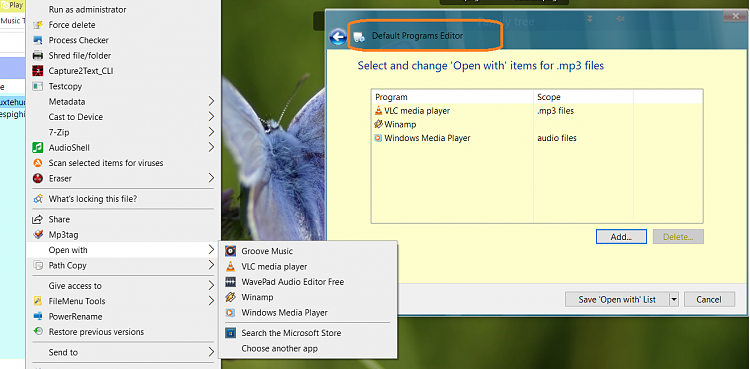
Task: Expand the Cast to Device submenu arrow
Action: click(211, 117)
